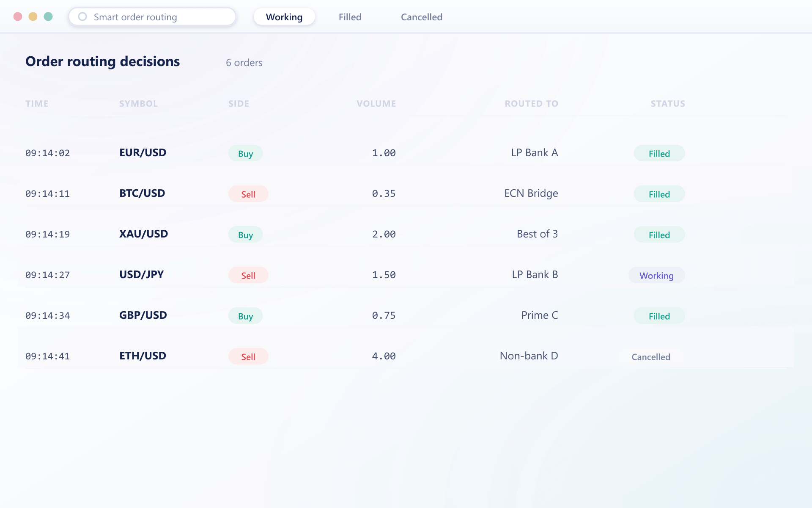Click the Cancelled status of ETH/USD order
Viewport: 812px width, 508px height.
(x=651, y=356)
